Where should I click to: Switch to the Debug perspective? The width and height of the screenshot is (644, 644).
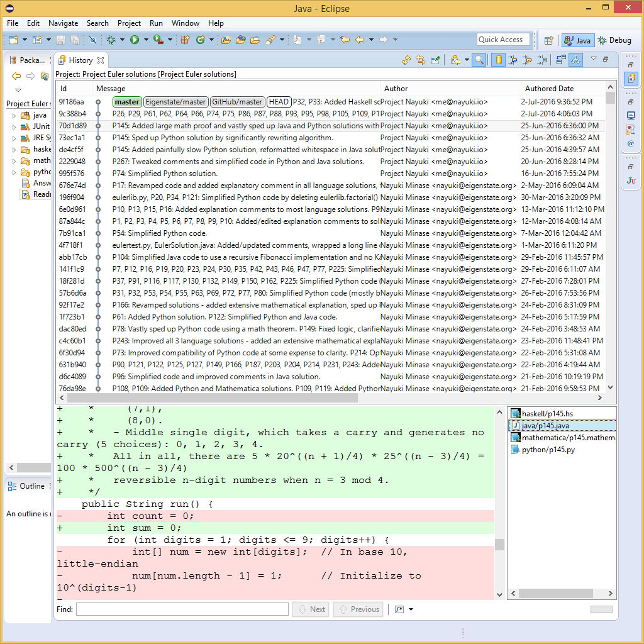pyautogui.click(x=615, y=40)
